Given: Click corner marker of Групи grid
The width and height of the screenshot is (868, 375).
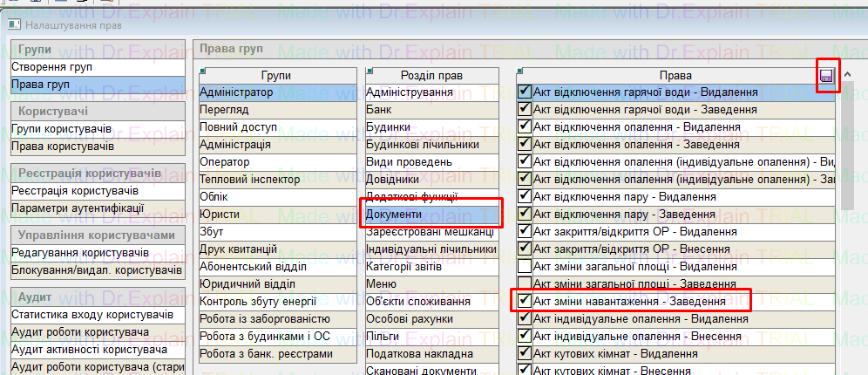Looking at the screenshot, I should (x=202, y=72).
